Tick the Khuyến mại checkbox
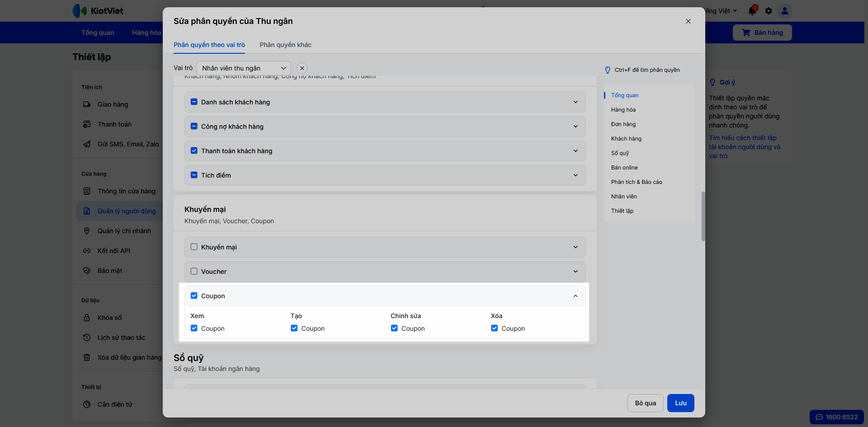Image resolution: width=868 pixels, height=427 pixels. tap(194, 247)
